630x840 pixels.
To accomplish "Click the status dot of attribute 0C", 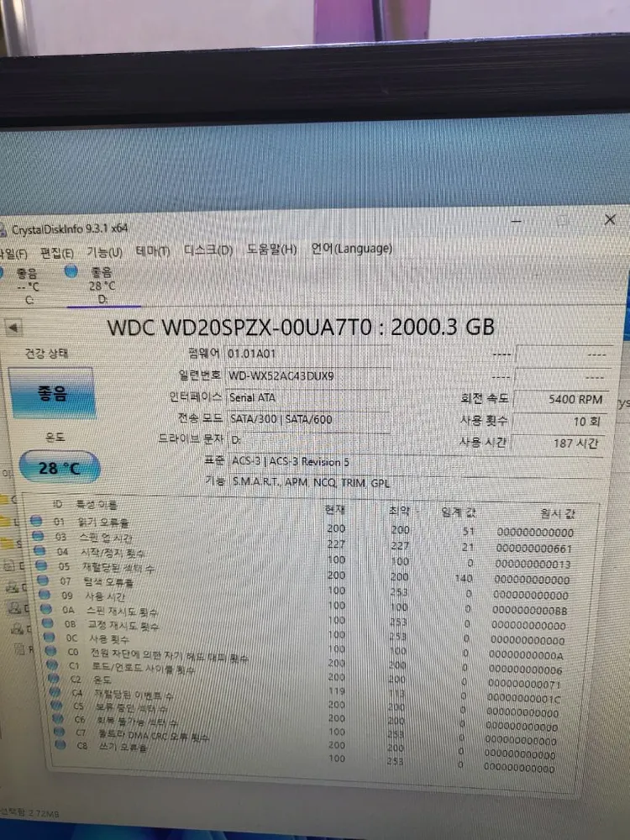I will point(50,637).
